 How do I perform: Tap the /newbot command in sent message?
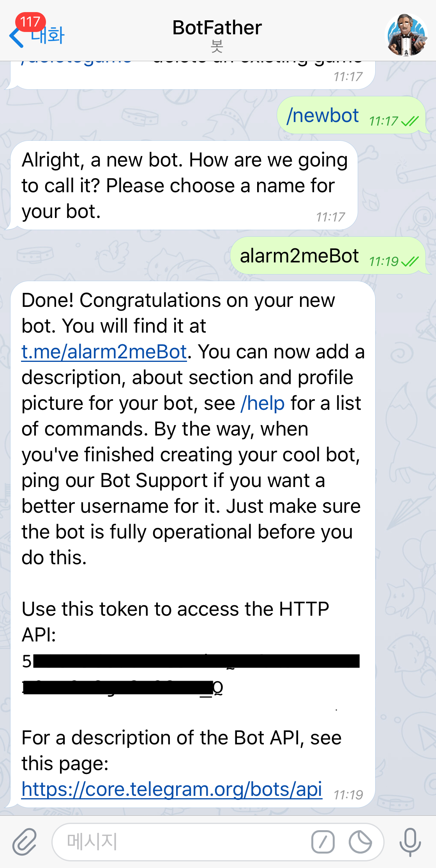323,115
